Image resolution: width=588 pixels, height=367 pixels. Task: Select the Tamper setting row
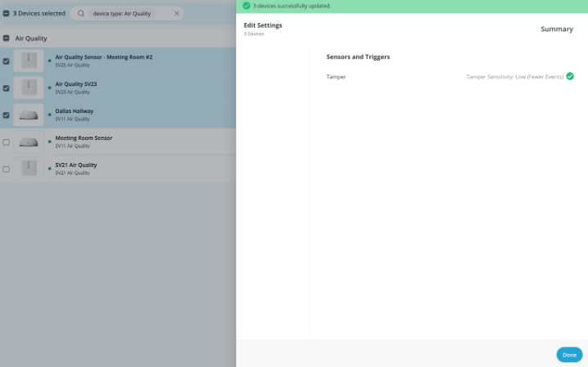tap(336, 76)
